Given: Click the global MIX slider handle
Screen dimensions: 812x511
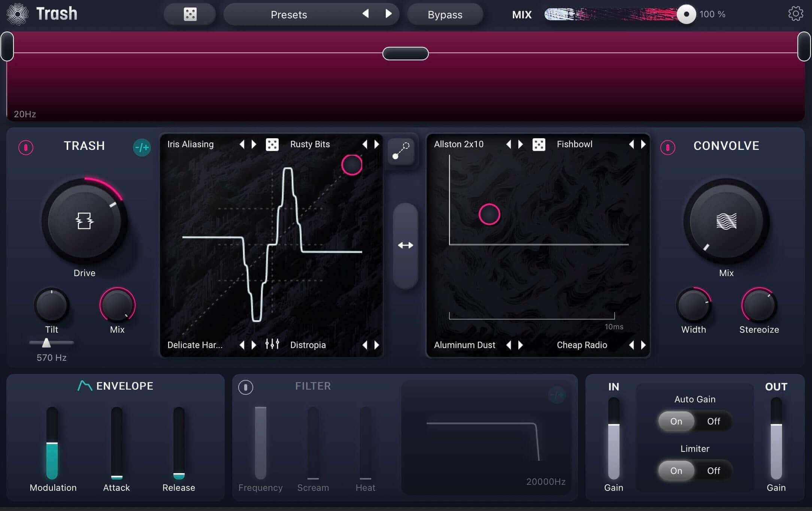Looking at the screenshot, I should 686,14.
